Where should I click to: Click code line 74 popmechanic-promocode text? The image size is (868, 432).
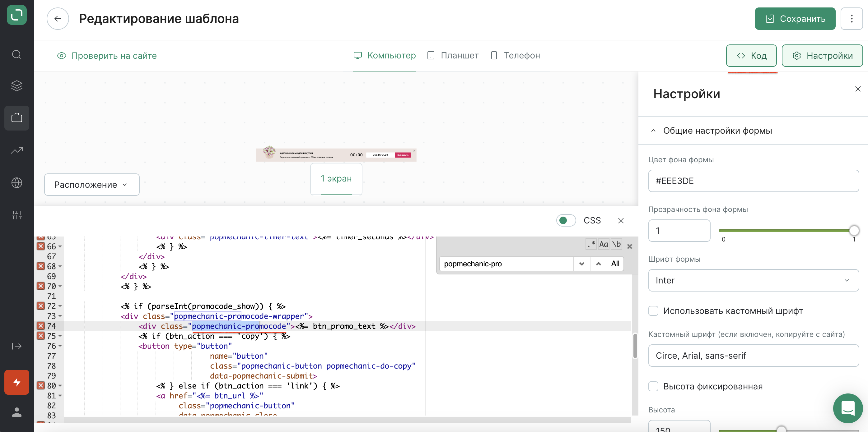pos(239,326)
